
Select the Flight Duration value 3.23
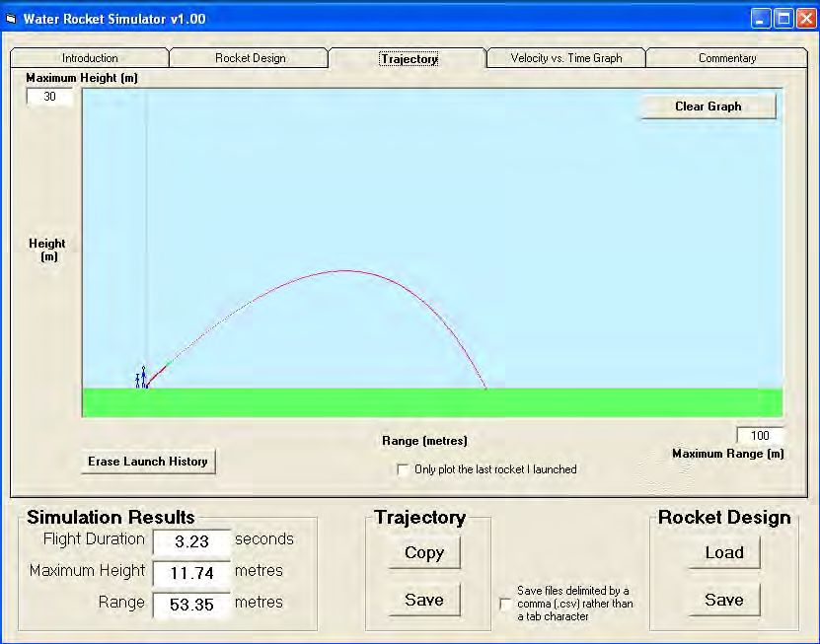[191, 541]
